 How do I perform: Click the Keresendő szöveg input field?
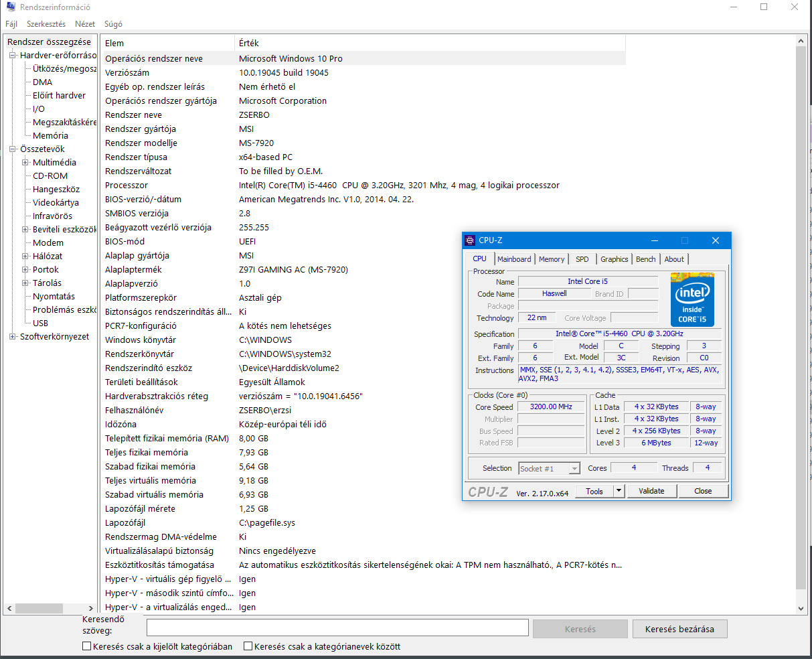tap(337, 628)
